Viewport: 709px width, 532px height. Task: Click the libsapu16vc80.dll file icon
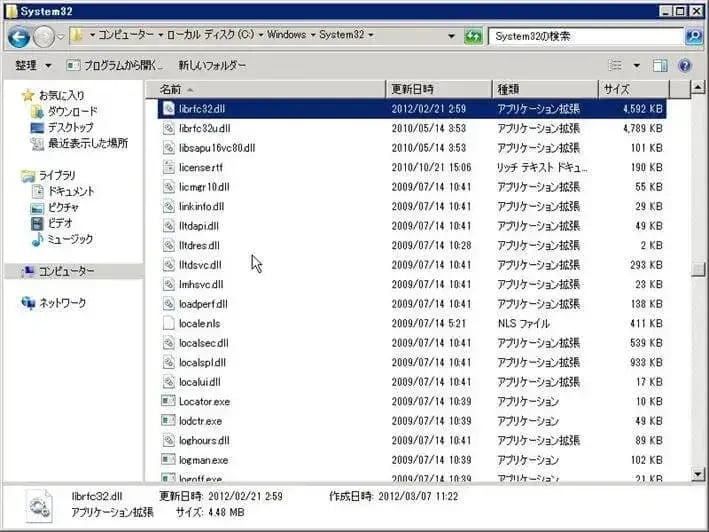[169, 148]
